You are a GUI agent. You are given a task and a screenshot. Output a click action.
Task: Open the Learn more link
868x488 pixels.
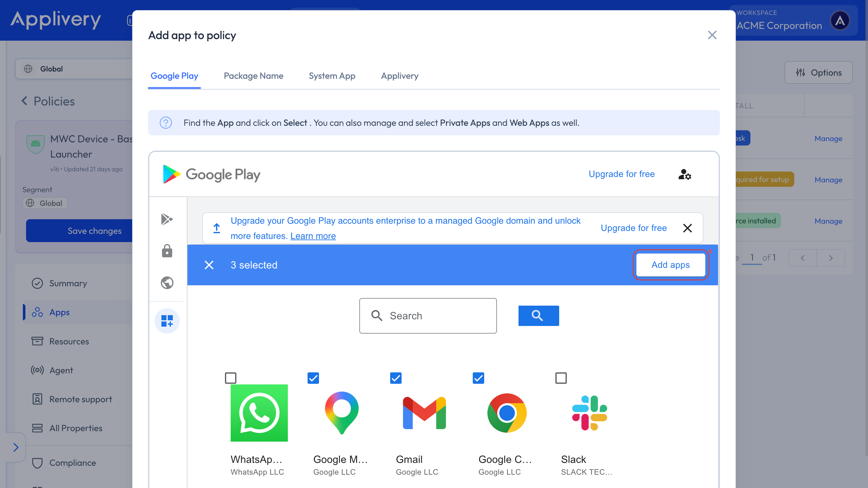pos(313,236)
